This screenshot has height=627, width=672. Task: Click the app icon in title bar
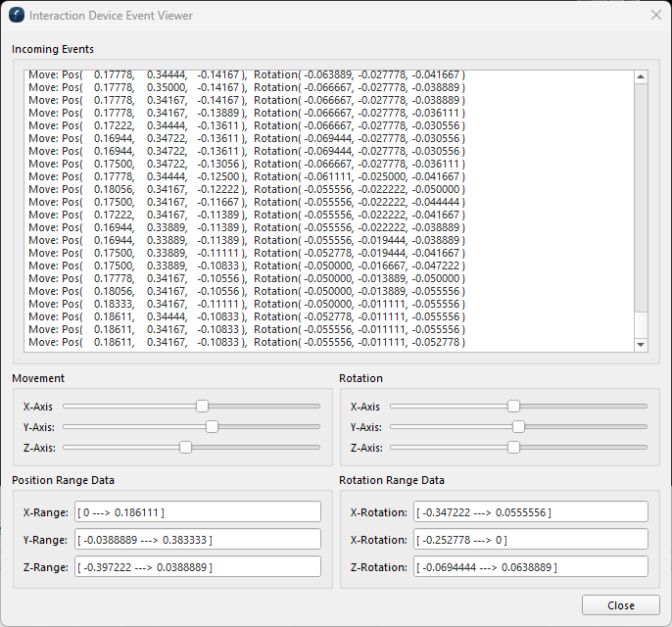point(17,16)
